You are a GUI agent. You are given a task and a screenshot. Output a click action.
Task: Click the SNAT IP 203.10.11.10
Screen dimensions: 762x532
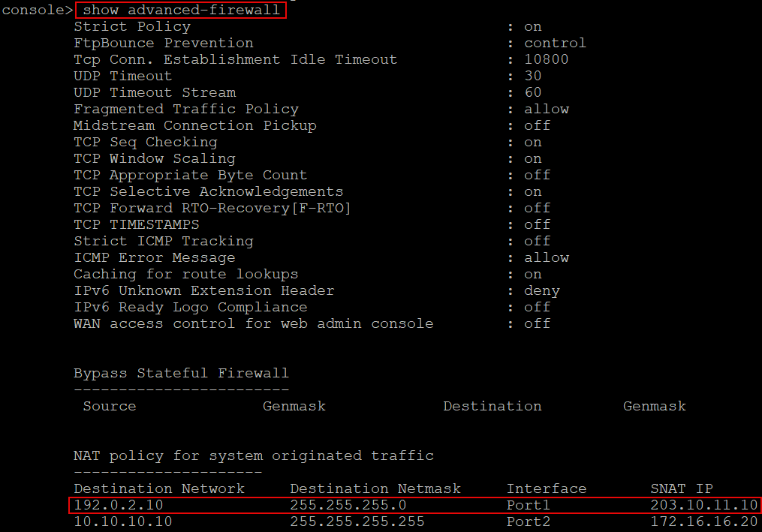[x=704, y=505]
